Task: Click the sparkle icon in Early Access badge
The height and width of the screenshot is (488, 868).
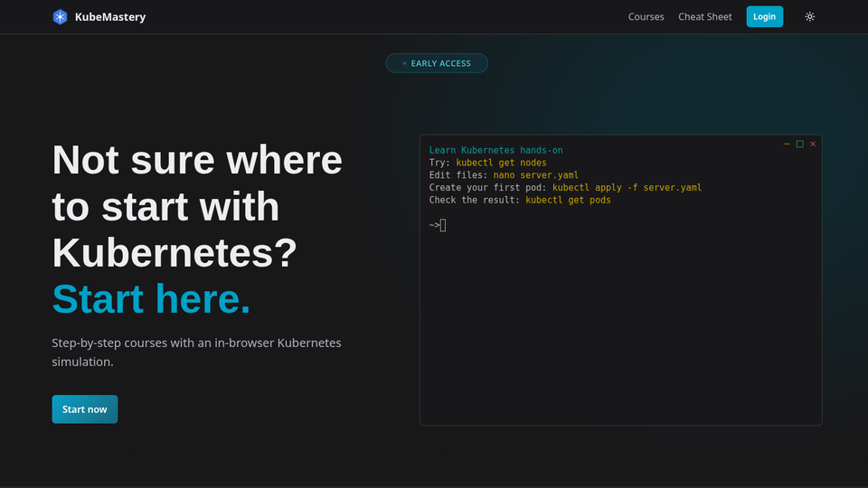Action: point(404,63)
